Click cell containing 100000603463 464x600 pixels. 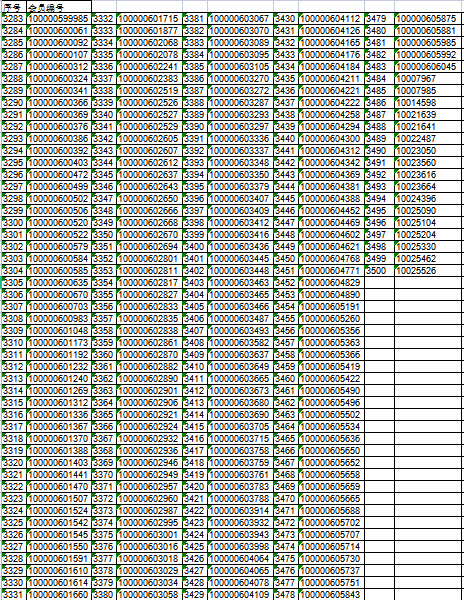tap(240, 282)
